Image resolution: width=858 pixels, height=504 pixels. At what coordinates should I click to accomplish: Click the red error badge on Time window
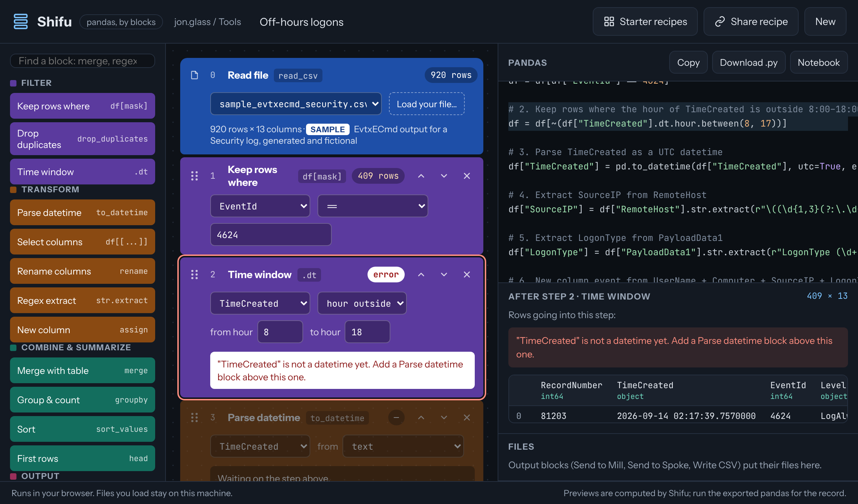(x=386, y=275)
